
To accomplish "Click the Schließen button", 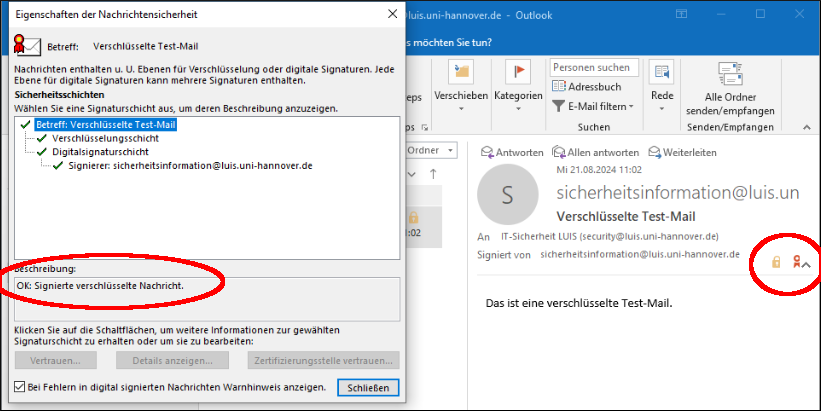I will pos(368,387).
